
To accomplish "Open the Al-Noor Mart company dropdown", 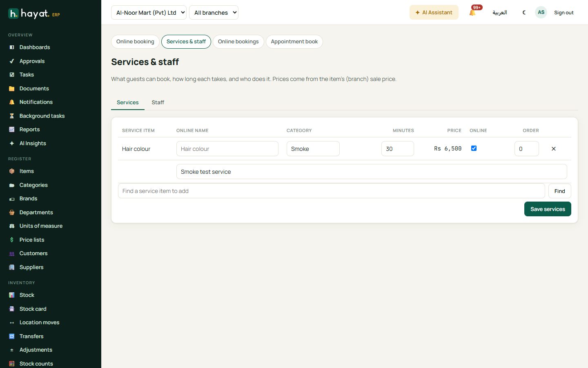I will [149, 13].
